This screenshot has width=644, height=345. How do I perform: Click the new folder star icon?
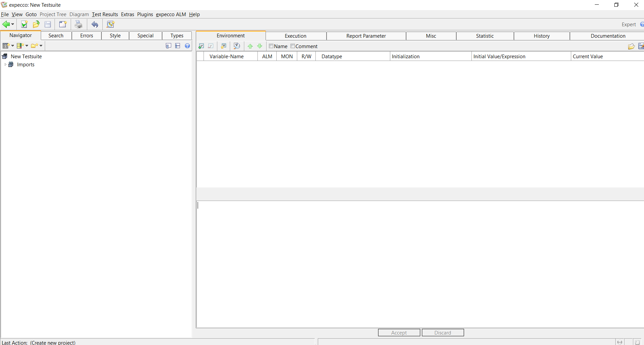[34, 46]
